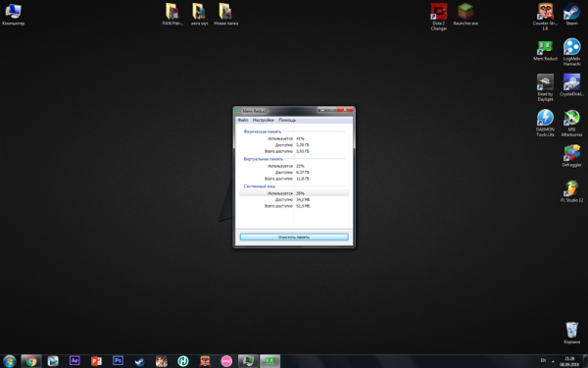Open the Файл menu
The width and height of the screenshot is (588, 368).
click(x=243, y=120)
